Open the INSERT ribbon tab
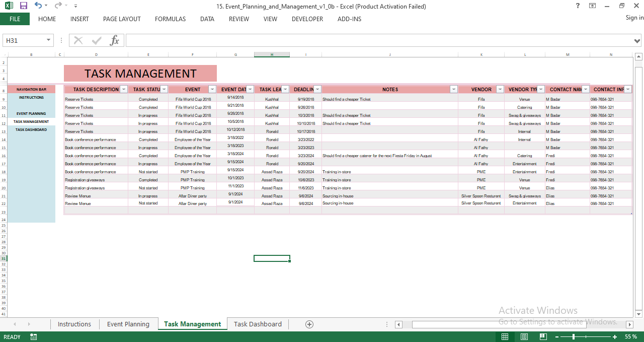Viewport: 644px width, 342px height. (x=79, y=19)
